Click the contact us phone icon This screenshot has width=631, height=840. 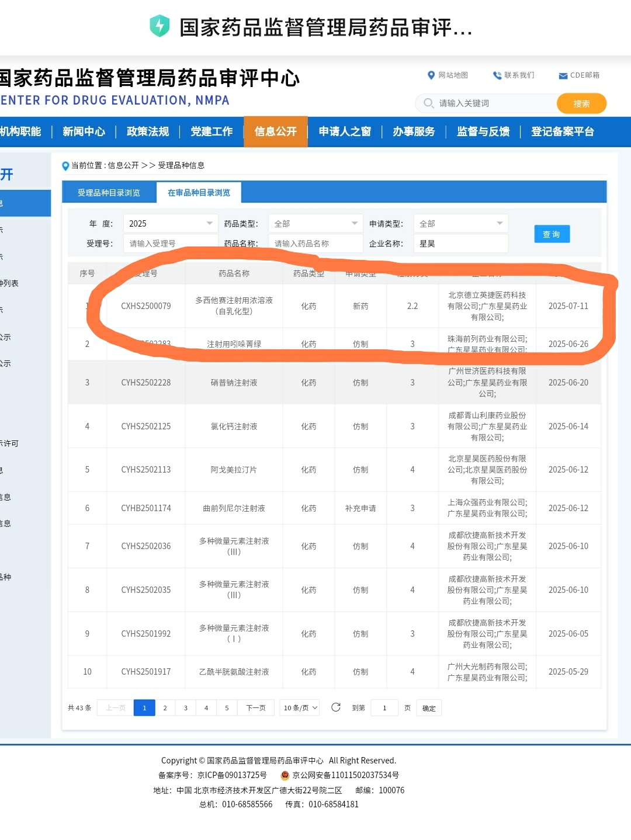coord(497,75)
